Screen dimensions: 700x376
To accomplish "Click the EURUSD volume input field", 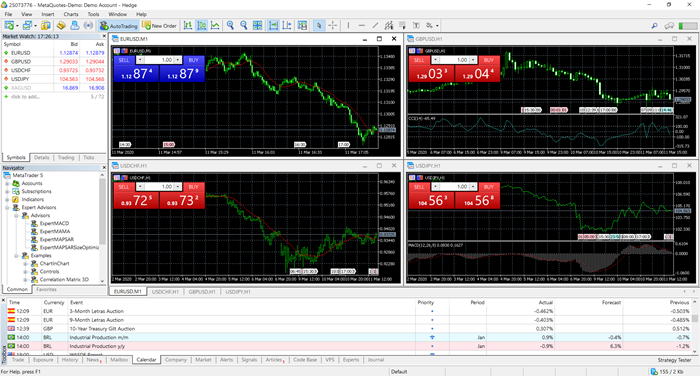I will (159, 60).
